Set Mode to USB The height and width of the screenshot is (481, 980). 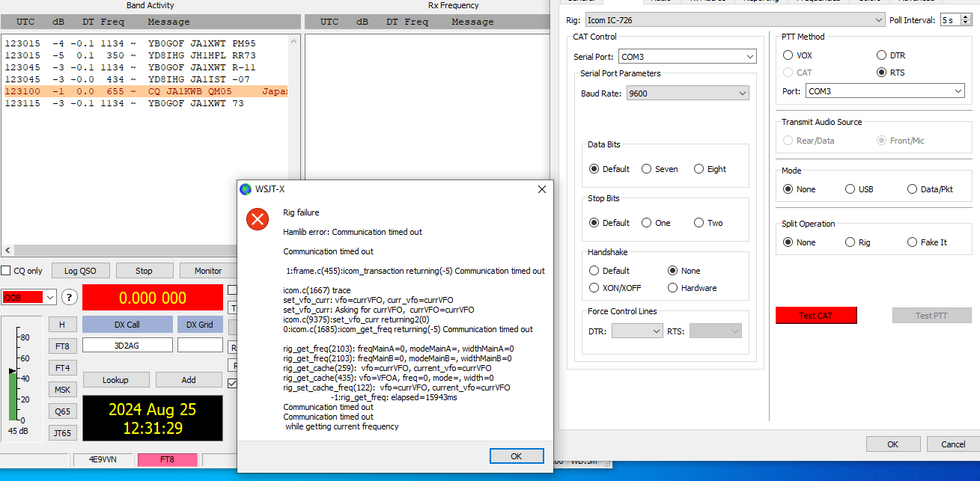[850, 189]
